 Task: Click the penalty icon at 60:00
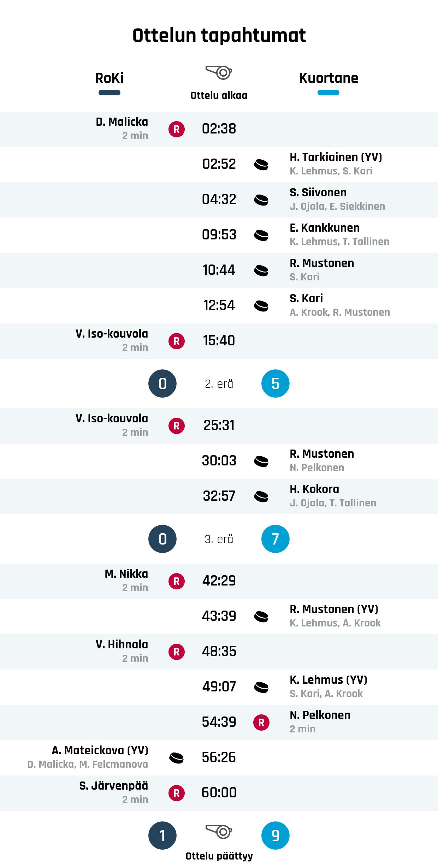(177, 793)
